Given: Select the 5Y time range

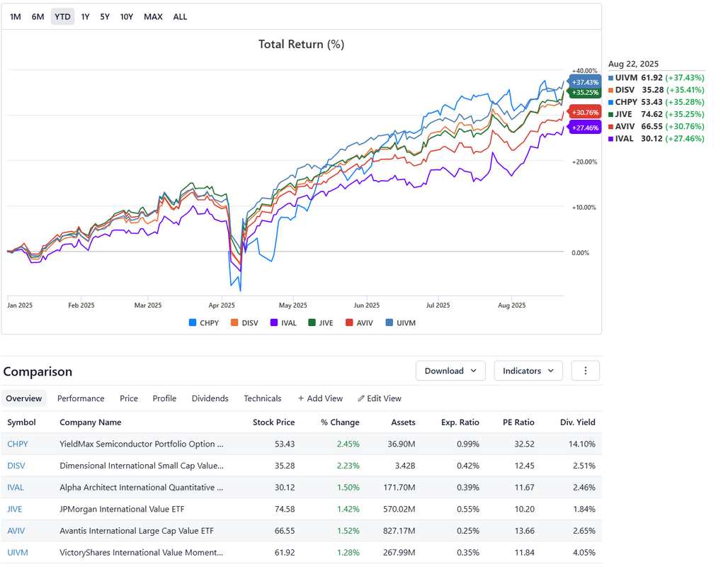Looking at the screenshot, I should [x=105, y=17].
